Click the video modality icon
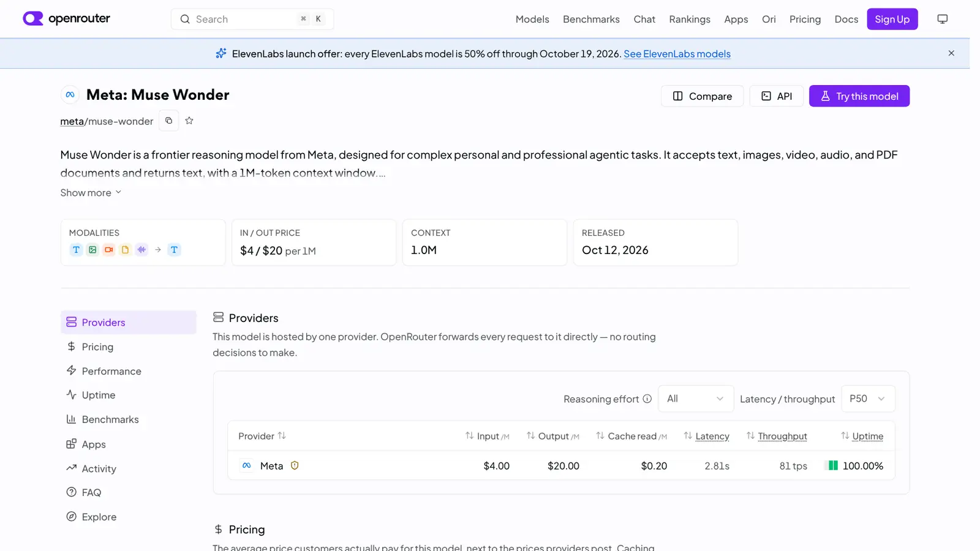980x551 pixels. (x=109, y=250)
